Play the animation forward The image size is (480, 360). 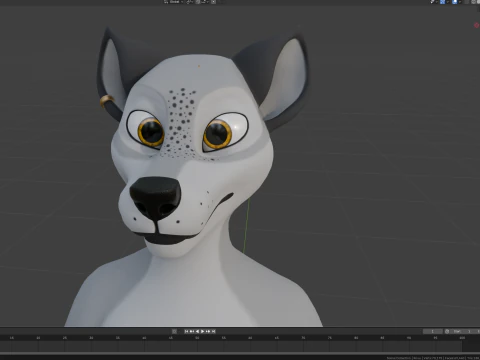point(202,331)
